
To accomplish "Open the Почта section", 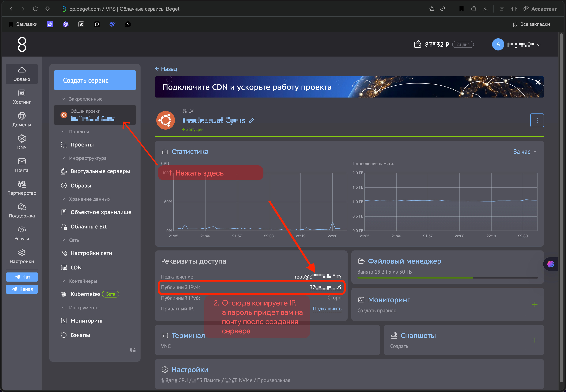I will click(22, 165).
